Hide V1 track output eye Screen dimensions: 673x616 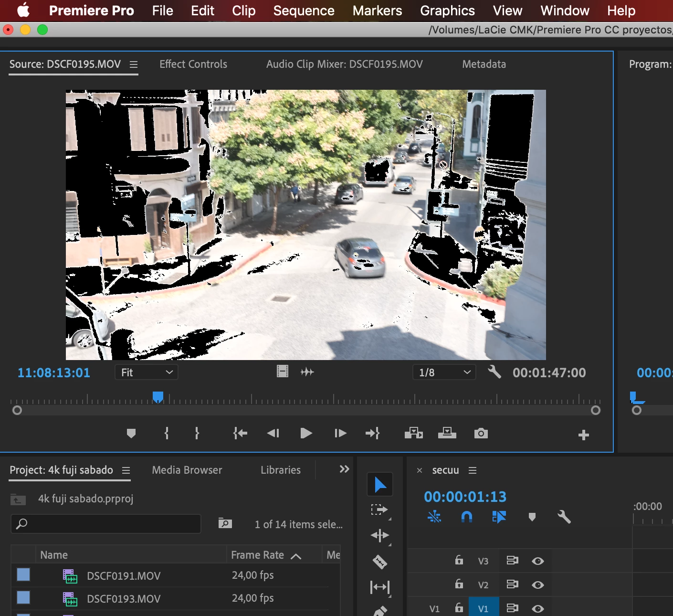pos(538,609)
